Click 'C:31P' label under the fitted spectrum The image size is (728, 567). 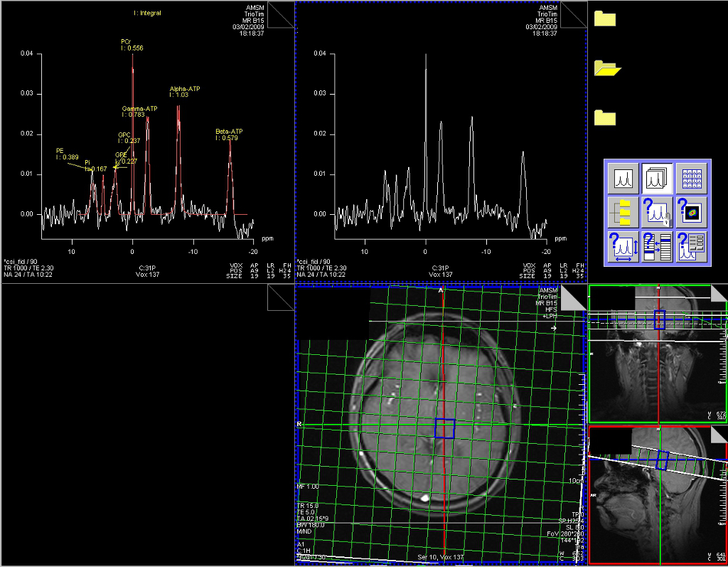[147, 268]
